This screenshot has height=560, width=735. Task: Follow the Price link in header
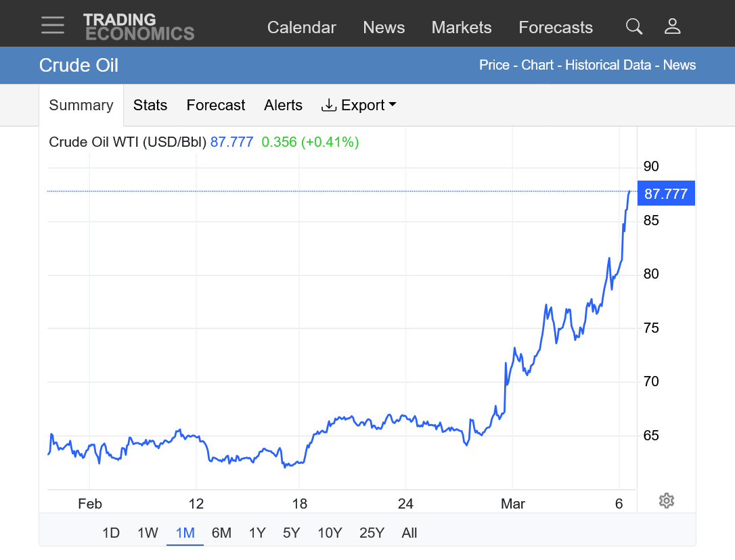pyautogui.click(x=494, y=65)
